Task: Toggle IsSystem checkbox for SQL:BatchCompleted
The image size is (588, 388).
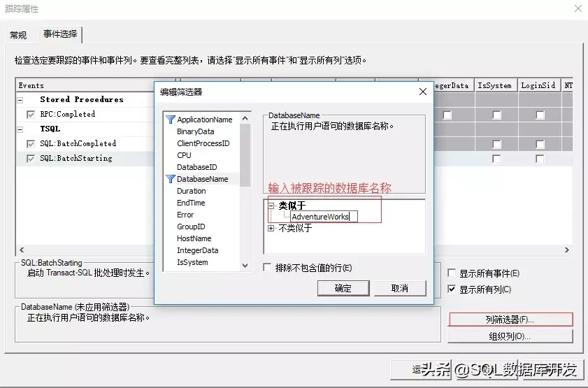Action: pyautogui.click(x=496, y=144)
